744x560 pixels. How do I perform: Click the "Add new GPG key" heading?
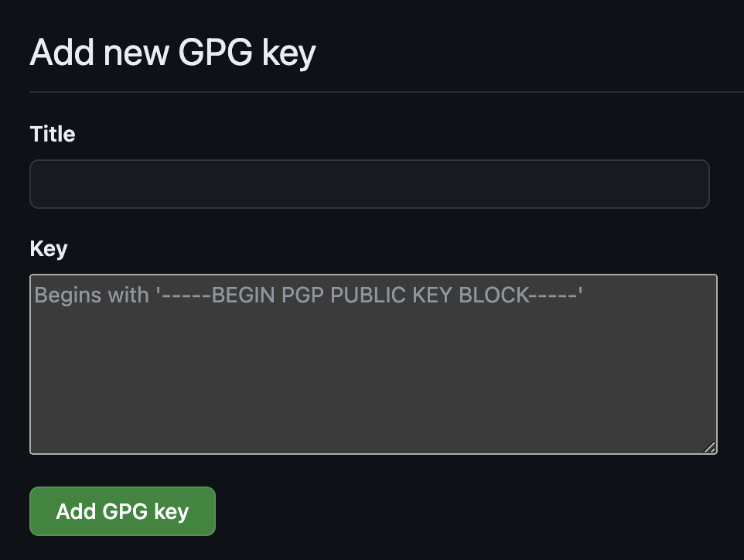pos(172,53)
